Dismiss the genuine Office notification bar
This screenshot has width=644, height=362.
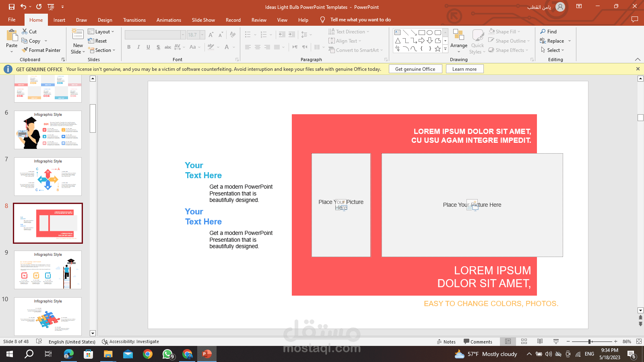(x=638, y=69)
